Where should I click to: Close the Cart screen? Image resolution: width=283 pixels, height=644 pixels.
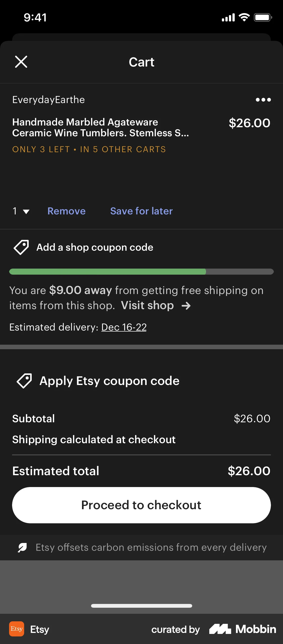pos(21,62)
